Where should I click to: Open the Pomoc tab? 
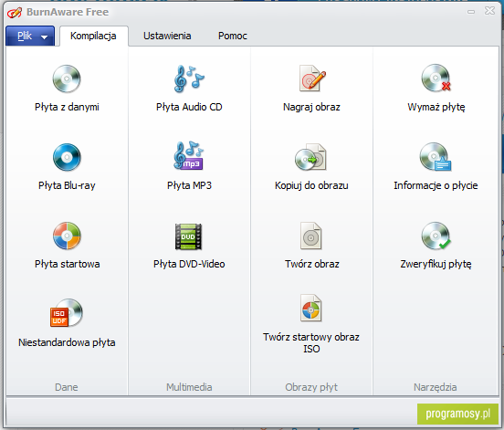tap(233, 36)
